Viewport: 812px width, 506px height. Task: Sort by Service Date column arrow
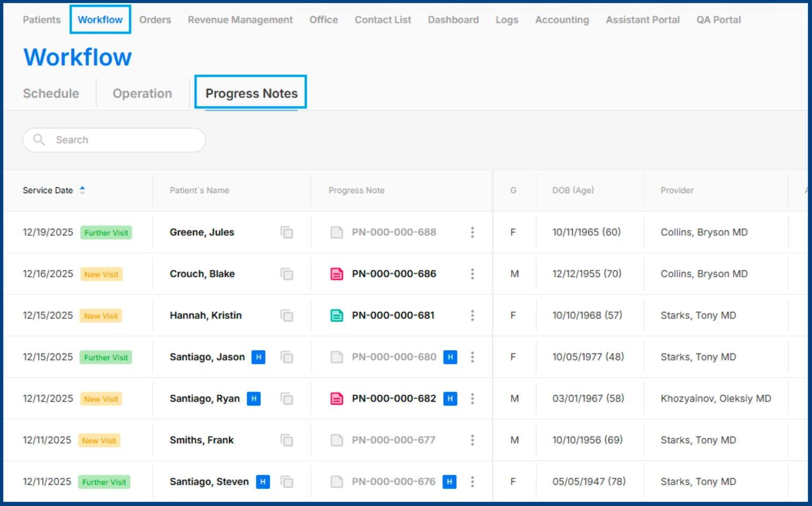click(x=82, y=190)
